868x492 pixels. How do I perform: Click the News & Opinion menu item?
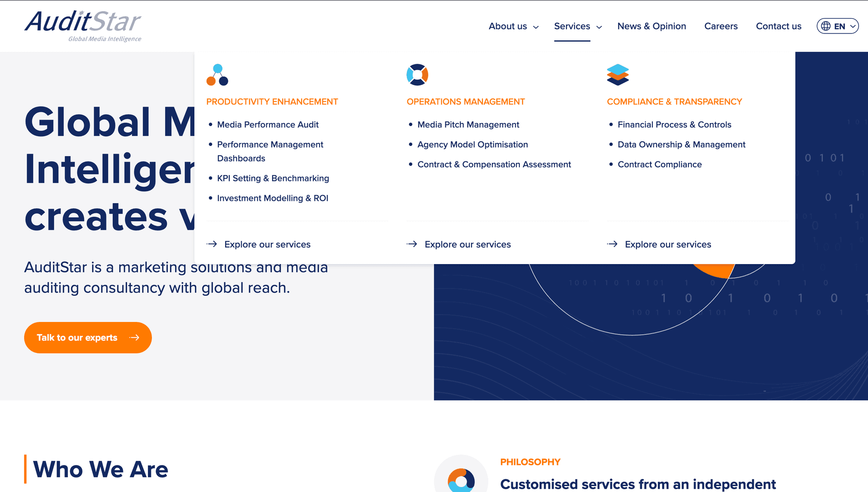pos(651,26)
